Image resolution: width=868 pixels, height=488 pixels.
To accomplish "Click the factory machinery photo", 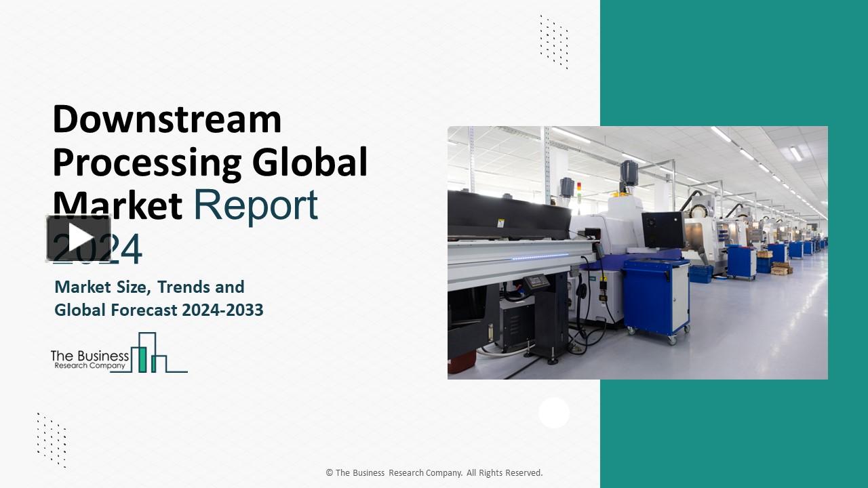I will tap(637, 252).
